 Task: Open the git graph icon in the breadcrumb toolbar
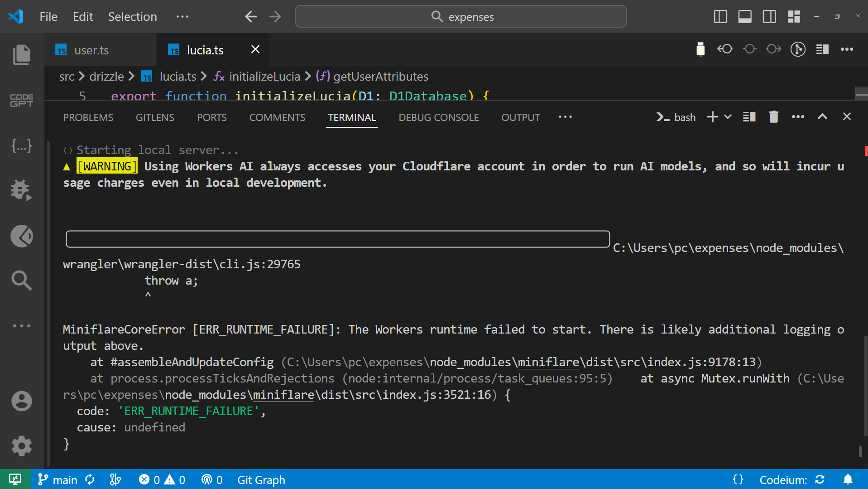[x=798, y=49]
